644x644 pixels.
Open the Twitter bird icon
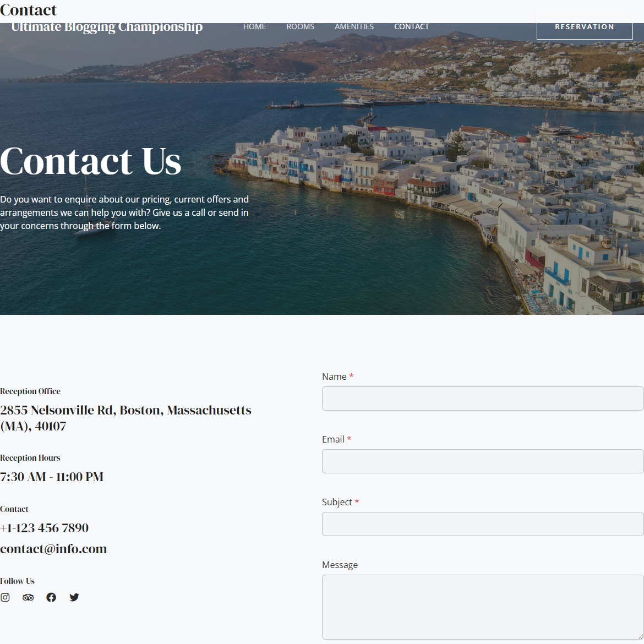[74, 597]
